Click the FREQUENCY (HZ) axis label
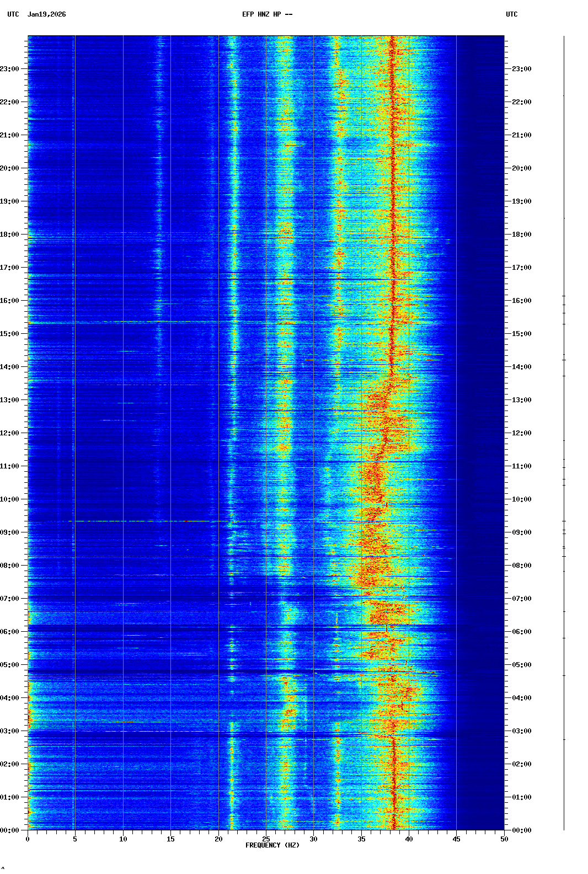Image resolution: width=588 pixels, height=874 pixels. [x=272, y=845]
